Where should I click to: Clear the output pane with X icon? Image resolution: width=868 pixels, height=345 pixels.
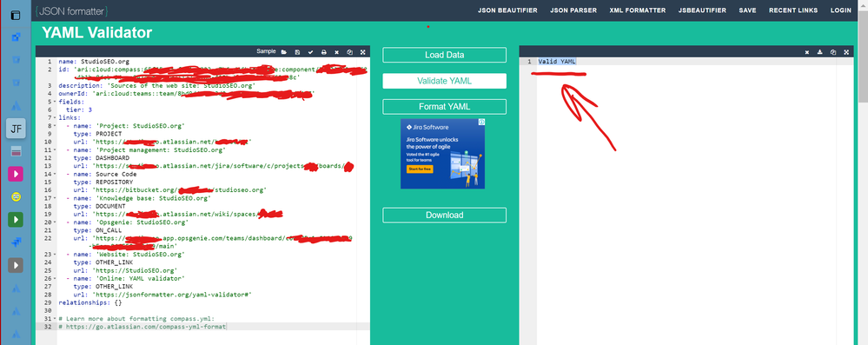806,52
